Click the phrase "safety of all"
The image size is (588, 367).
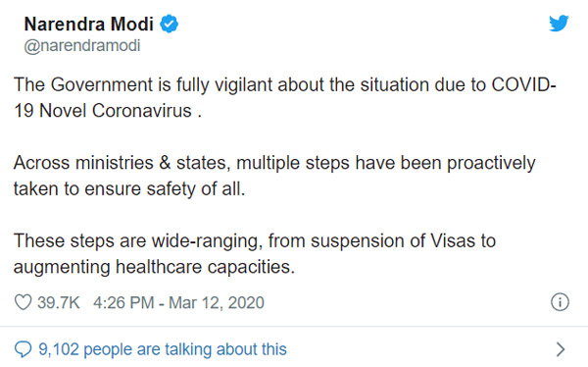pos(195,189)
